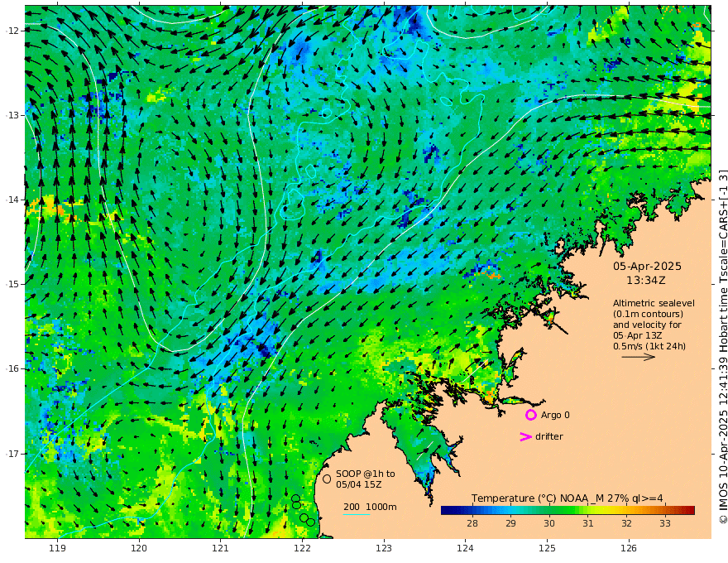Click the latitude label -14
728x563 pixels.
(x=12, y=200)
